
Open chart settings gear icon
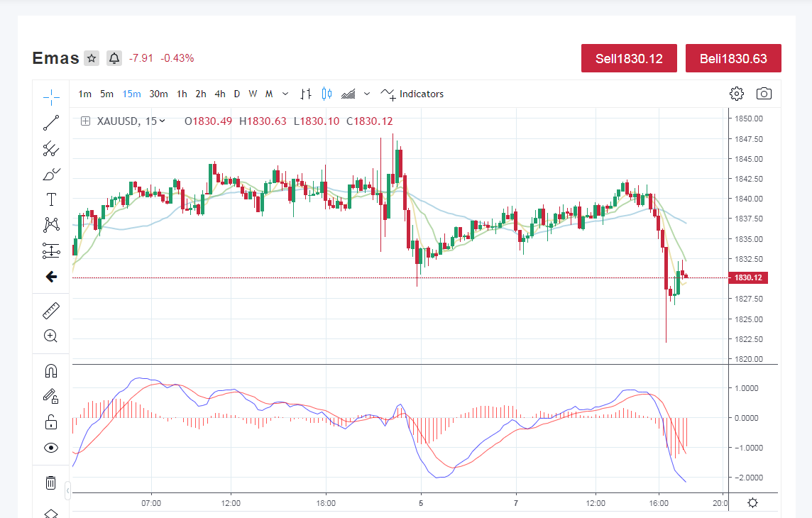pos(737,94)
